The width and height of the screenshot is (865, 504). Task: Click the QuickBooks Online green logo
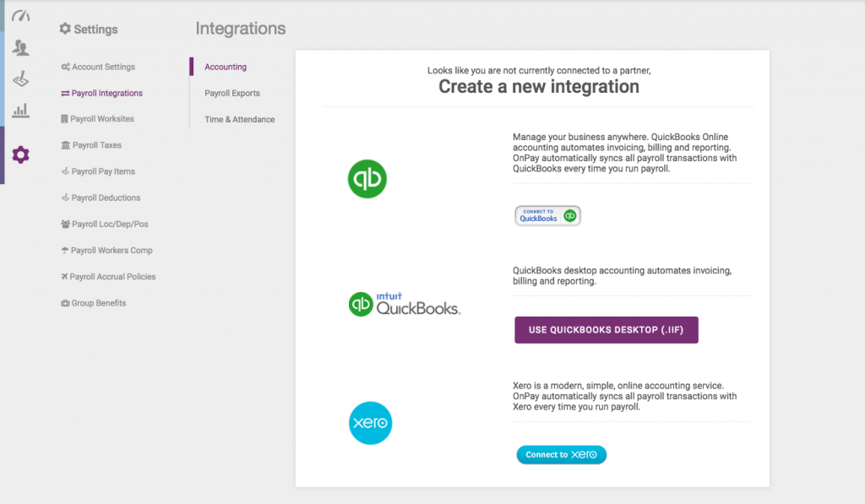(x=367, y=179)
